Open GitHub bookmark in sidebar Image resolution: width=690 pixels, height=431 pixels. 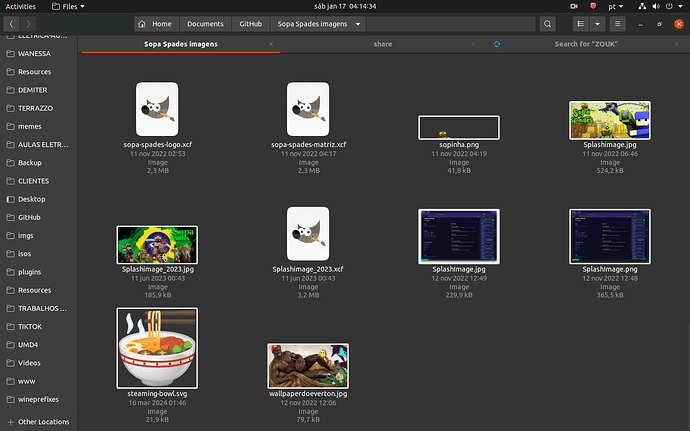click(39, 217)
